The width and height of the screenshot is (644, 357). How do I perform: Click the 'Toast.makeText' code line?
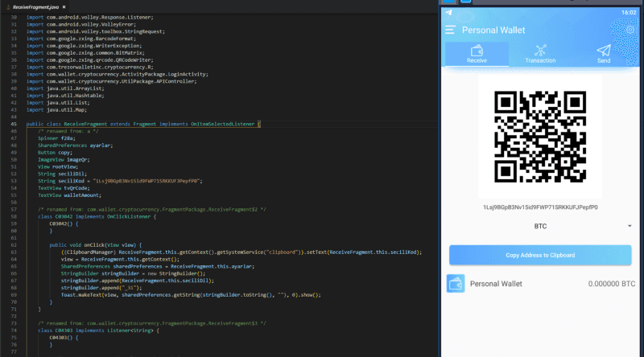[191, 294]
